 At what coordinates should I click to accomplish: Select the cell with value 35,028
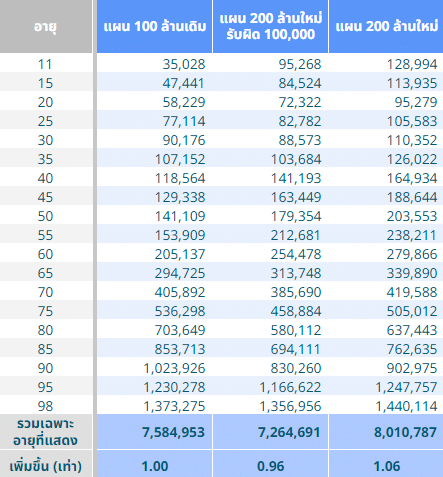(x=154, y=64)
